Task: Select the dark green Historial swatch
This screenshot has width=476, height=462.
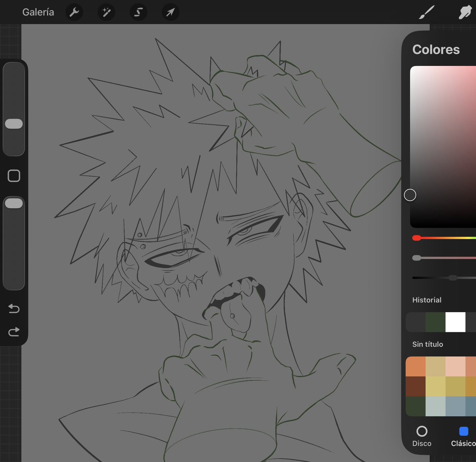Action: point(435,322)
